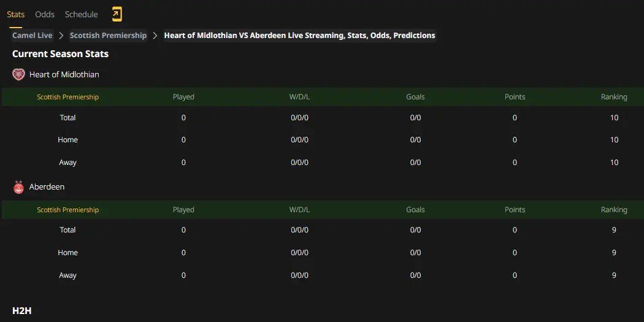Click the current match breadcrumb title
Image resolution: width=644 pixels, height=322 pixels.
299,36
